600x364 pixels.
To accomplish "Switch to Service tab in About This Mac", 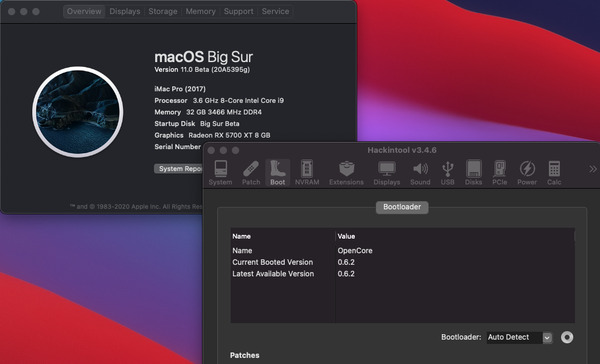I will click(275, 12).
